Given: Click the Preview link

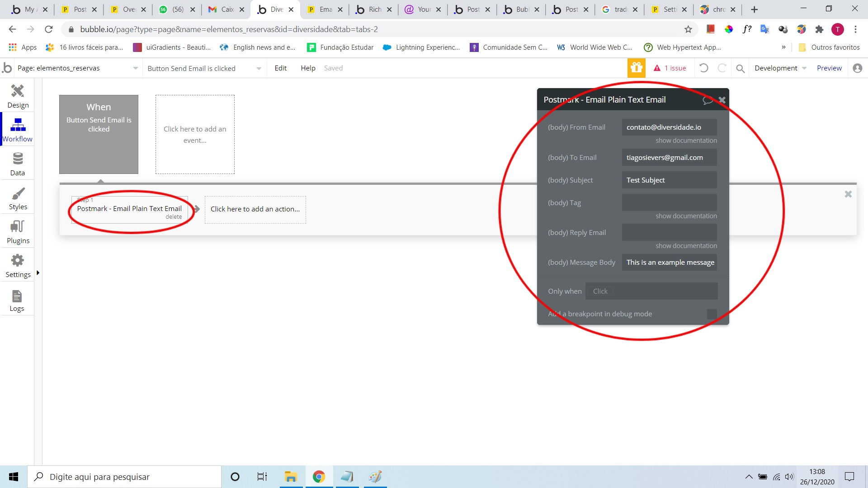Looking at the screenshot, I should click(829, 68).
